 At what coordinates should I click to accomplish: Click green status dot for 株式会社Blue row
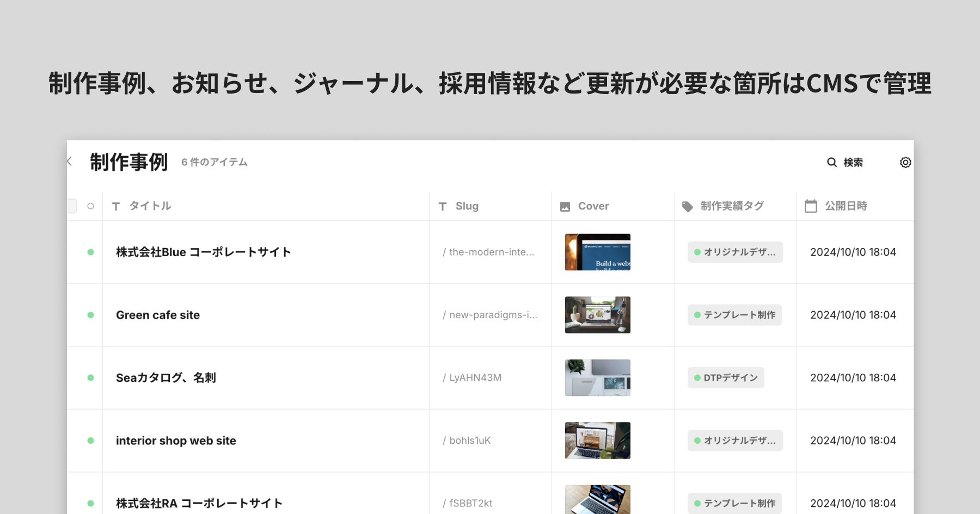pyautogui.click(x=91, y=252)
